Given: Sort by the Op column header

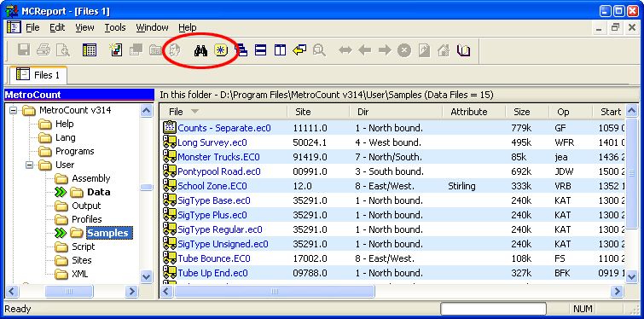Looking at the screenshot, I should (571, 112).
